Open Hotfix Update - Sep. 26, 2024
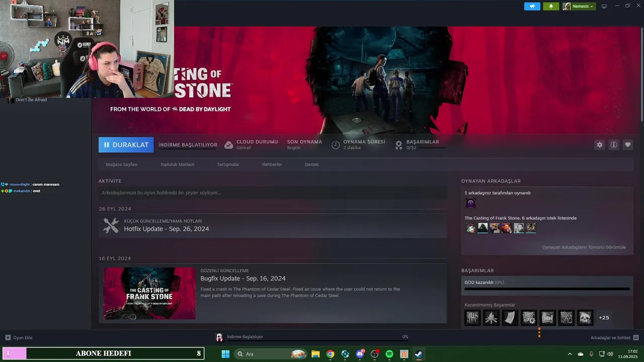 167,229
